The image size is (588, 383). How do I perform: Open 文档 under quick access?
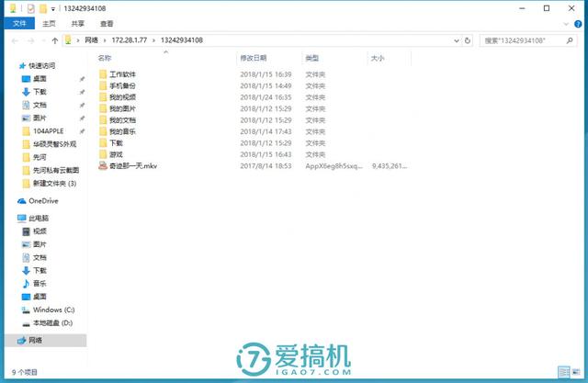(x=34, y=105)
